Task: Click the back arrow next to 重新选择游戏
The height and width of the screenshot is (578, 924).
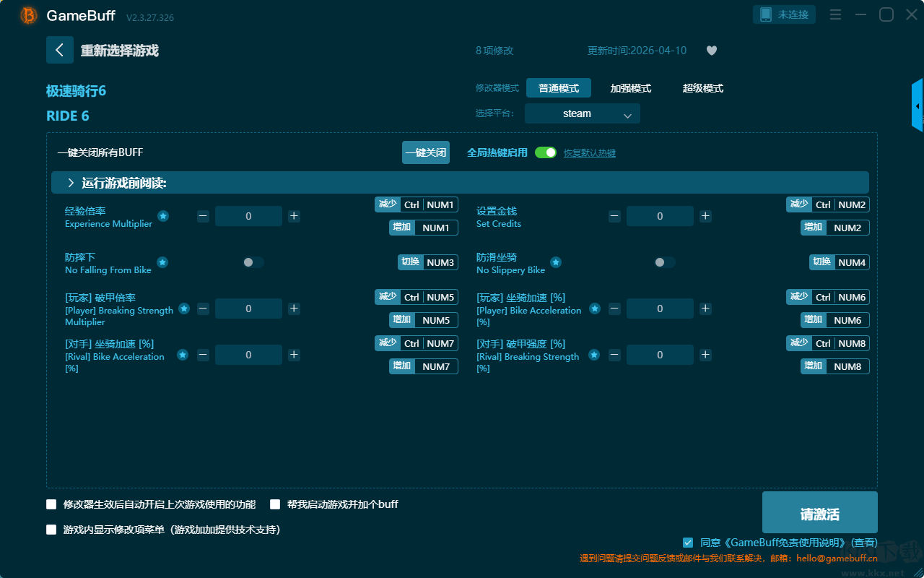Action: (60, 50)
